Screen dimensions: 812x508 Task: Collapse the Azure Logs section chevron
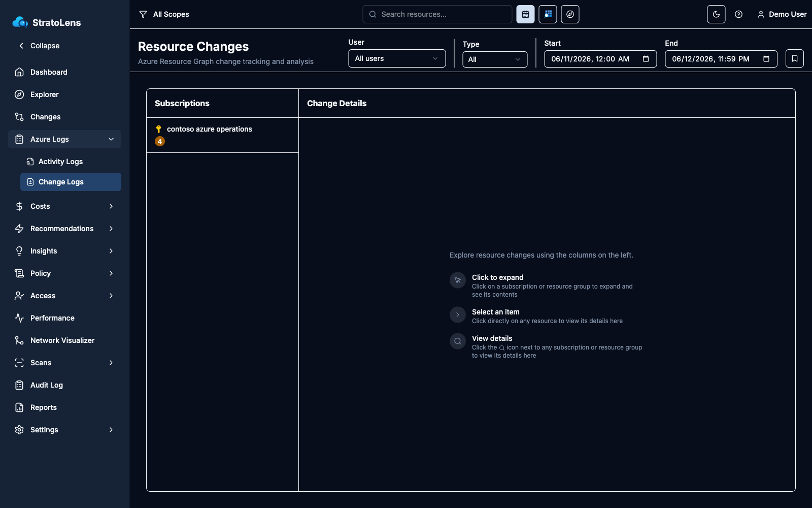click(111, 139)
